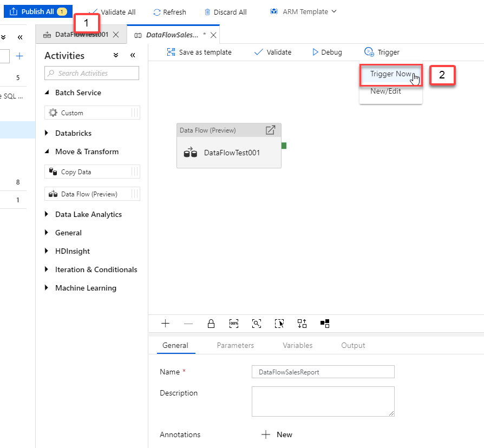Expand all activities with the double chevron down
Image resolution: width=484 pixels, height=448 pixels.
[x=116, y=55]
